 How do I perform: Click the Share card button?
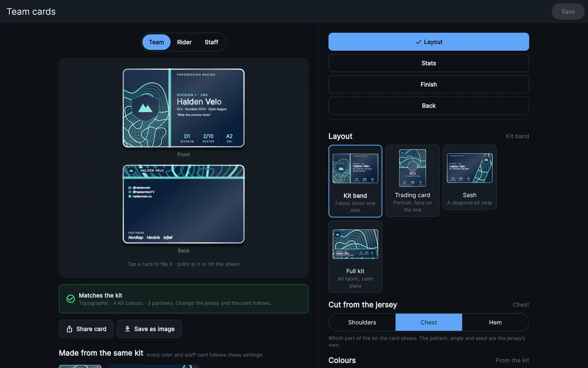86,329
